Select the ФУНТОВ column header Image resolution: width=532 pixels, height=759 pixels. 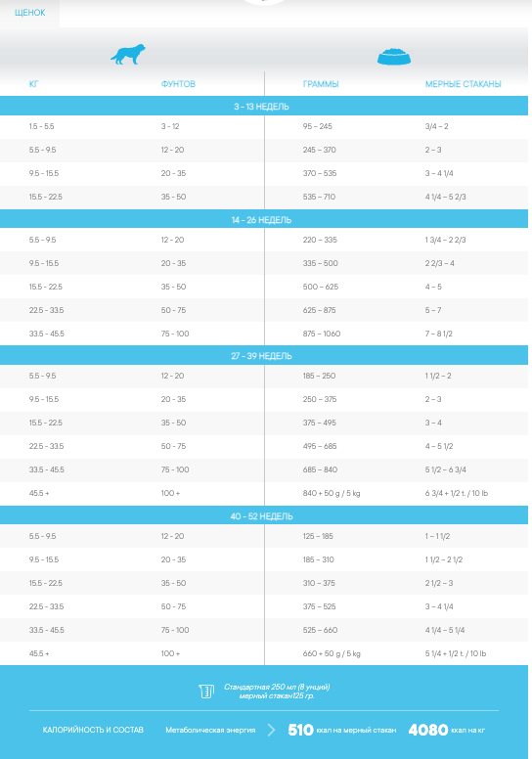[178, 84]
